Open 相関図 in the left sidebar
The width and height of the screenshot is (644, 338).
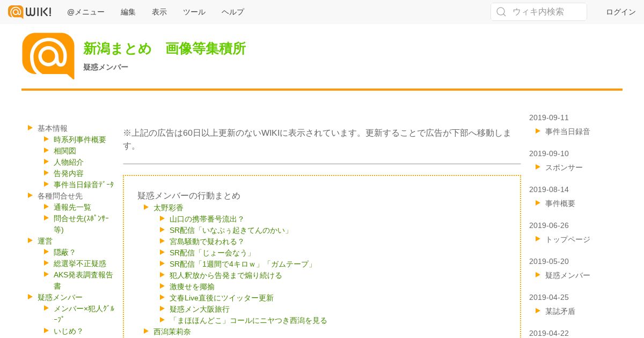[65, 151]
